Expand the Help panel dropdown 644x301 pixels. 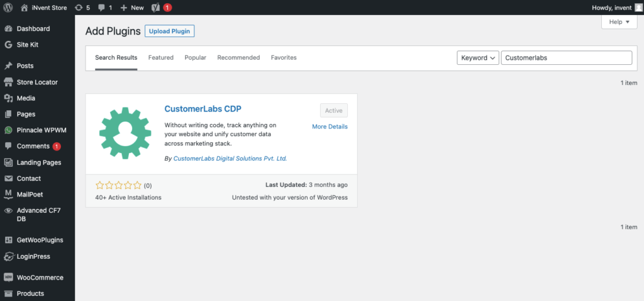click(619, 22)
